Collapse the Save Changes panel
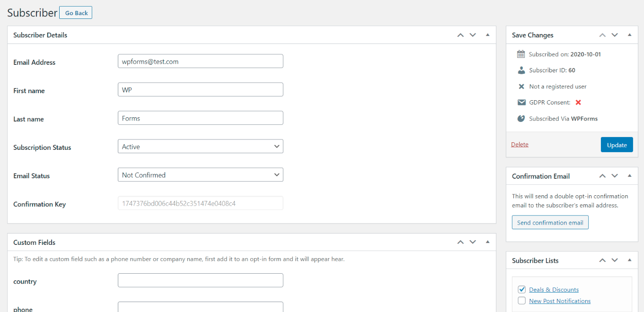The width and height of the screenshot is (644, 312). (x=629, y=35)
